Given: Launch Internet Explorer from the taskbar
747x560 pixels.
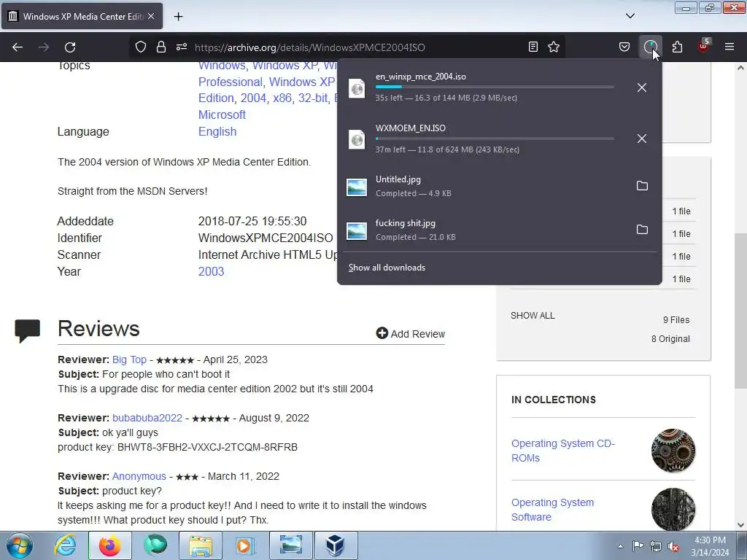Looking at the screenshot, I should (65, 545).
